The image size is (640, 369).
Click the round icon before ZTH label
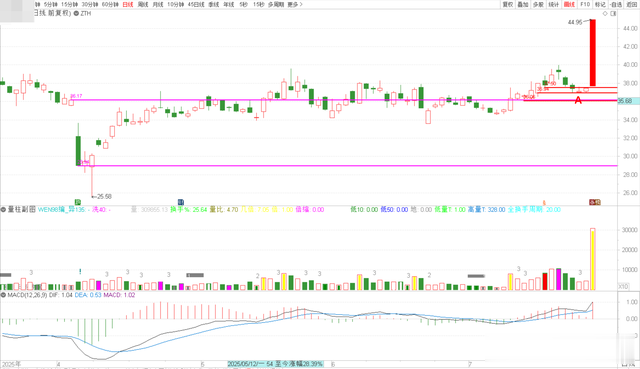(76, 13)
